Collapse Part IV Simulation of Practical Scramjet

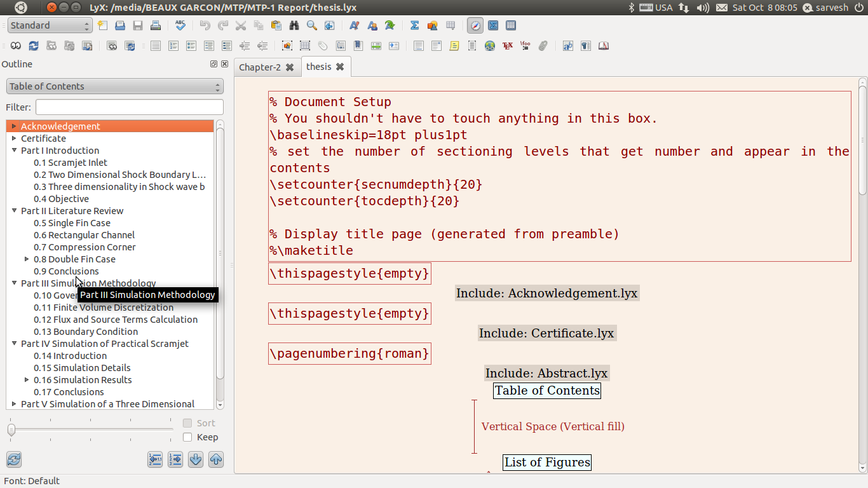tap(14, 343)
